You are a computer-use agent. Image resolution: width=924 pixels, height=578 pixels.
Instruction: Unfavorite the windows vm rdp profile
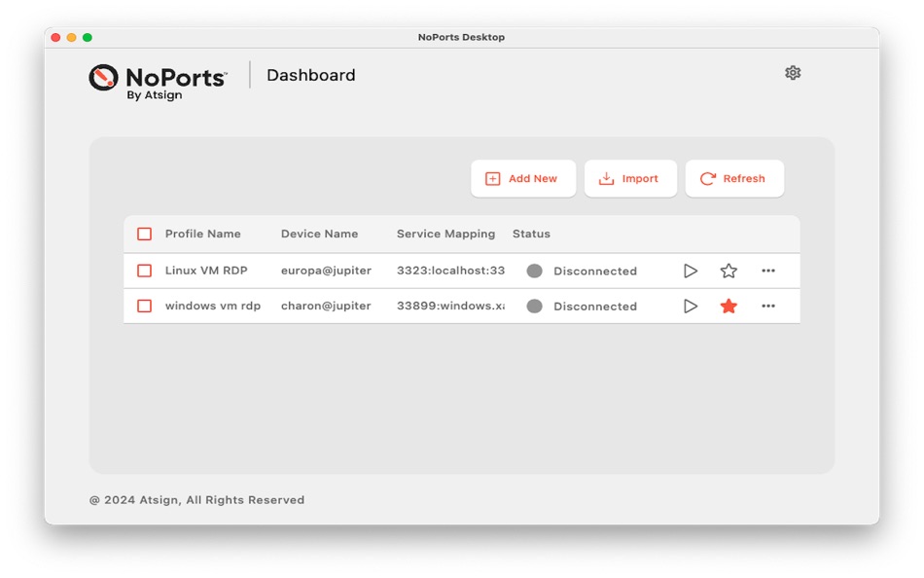[729, 307]
